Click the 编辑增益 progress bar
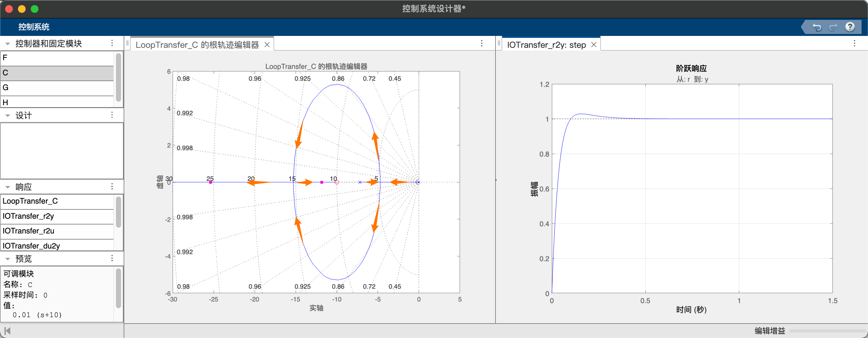 tap(827, 331)
